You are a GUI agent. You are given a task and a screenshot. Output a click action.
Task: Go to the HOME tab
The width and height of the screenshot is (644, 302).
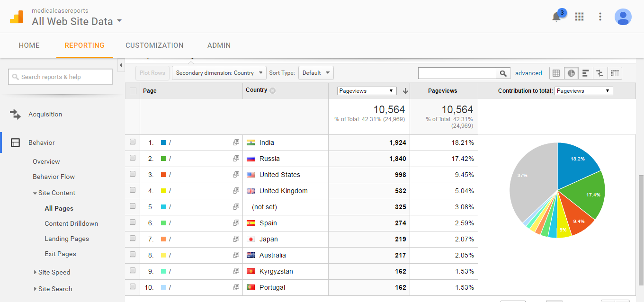point(29,45)
